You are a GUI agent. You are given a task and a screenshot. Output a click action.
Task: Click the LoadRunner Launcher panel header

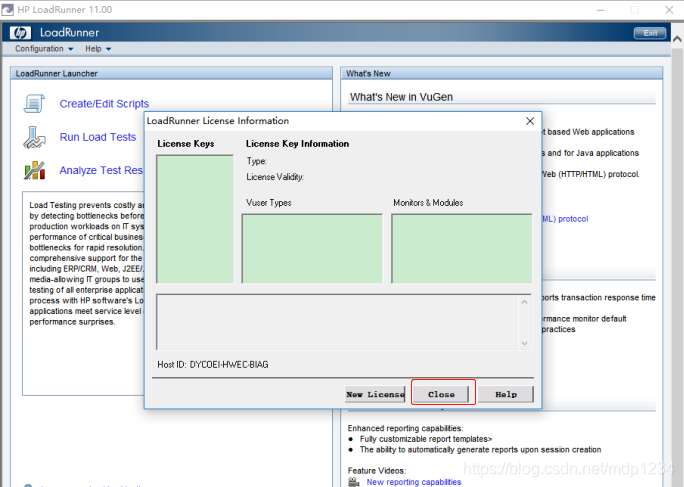[x=171, y=73]
